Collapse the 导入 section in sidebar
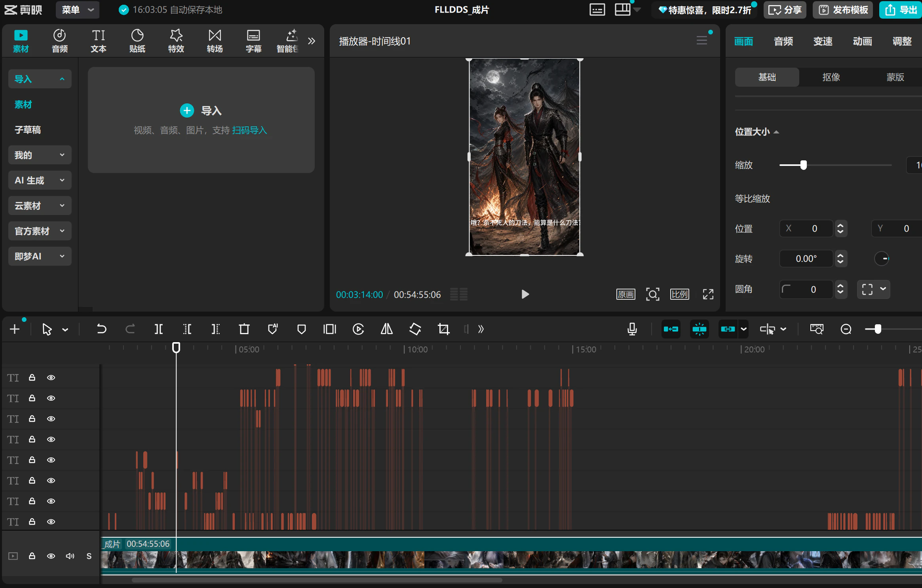 (x=40, y=79)
